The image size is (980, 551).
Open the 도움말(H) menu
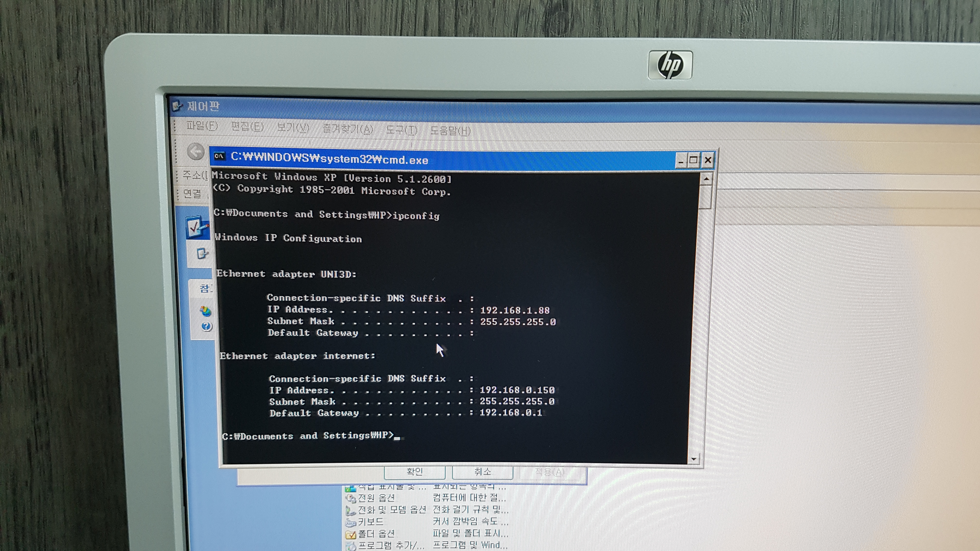click(x=450, y=131)
